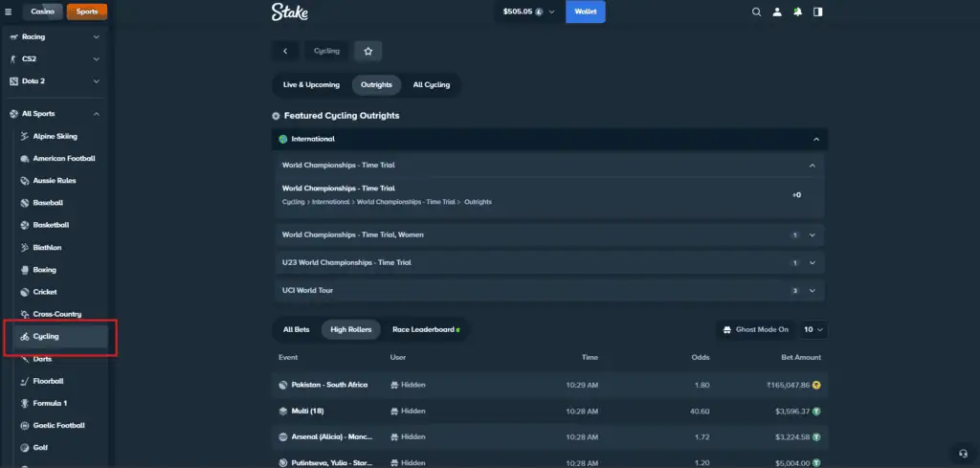980x468 pixels.
Task: Click the hamburger menu icon
Action: pos(9,11)
